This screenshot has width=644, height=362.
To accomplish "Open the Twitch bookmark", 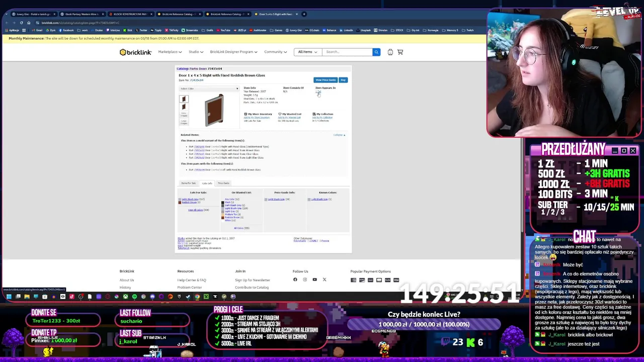I will 468,30.
